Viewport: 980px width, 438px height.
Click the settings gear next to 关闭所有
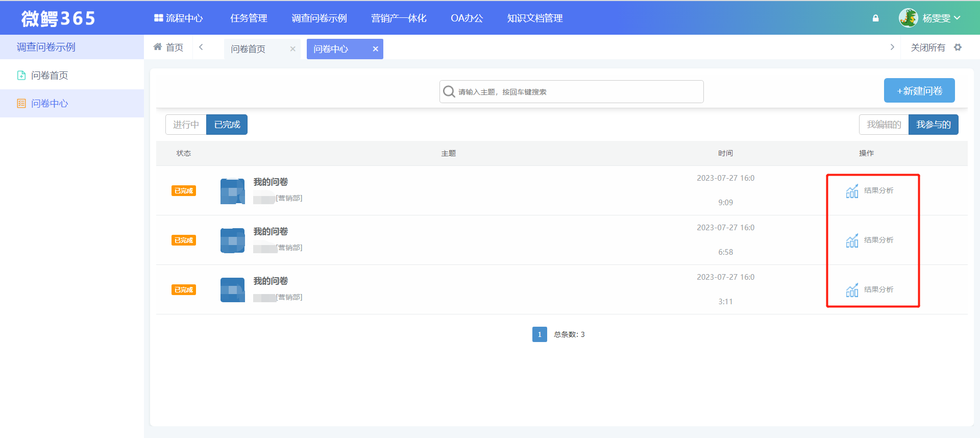(958, 47)
